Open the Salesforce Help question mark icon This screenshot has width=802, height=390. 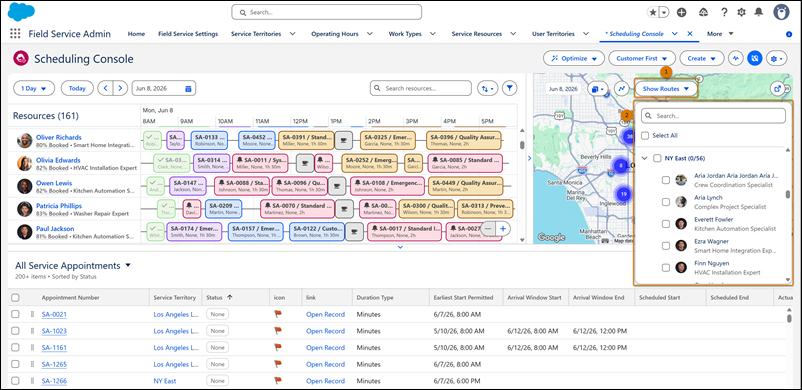pyautogui.click(x=724, y=12)
